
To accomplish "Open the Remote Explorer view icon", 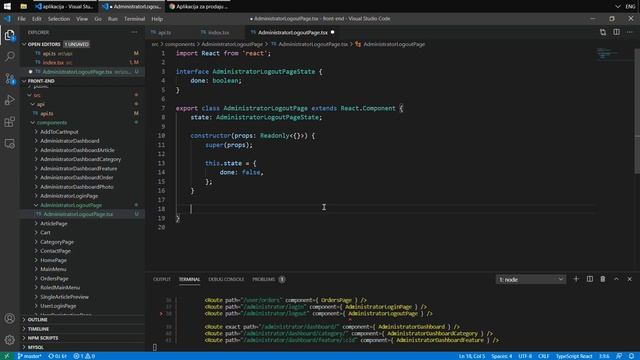I will (x=9, y=144).
